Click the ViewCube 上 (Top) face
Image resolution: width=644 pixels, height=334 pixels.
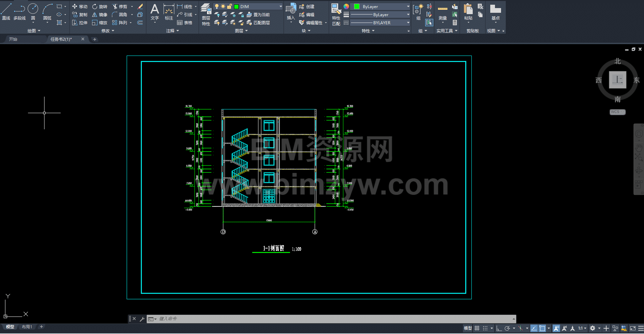click(617, 80)
